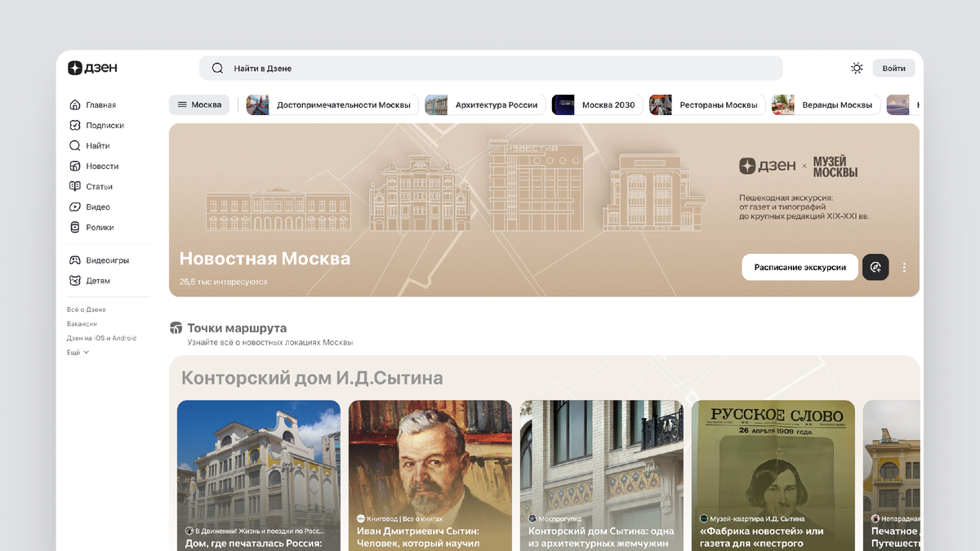
Task: Click the Ролики icon
Action: (x=74, y=227)
